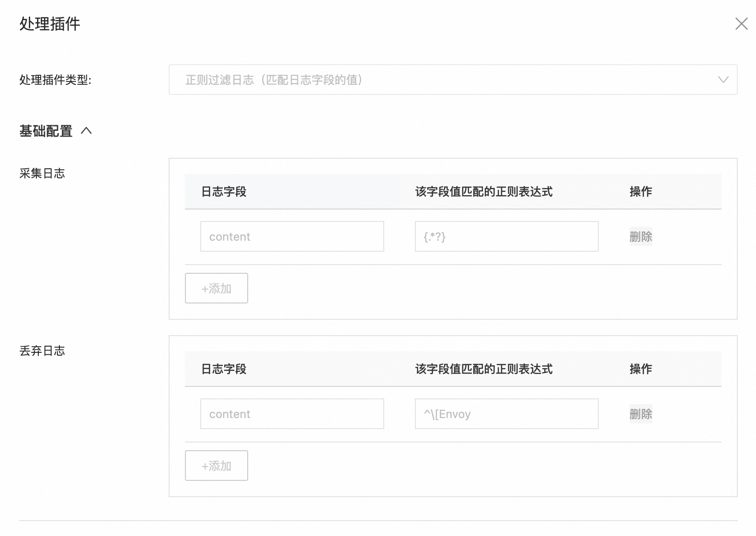Click regex column header in 丢弃日志 table

pos(483,369)
